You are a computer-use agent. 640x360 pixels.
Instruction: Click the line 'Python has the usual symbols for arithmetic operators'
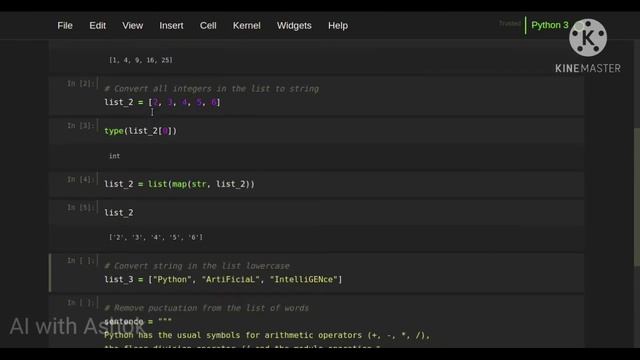pyautogui.click(x=267, y=335)
